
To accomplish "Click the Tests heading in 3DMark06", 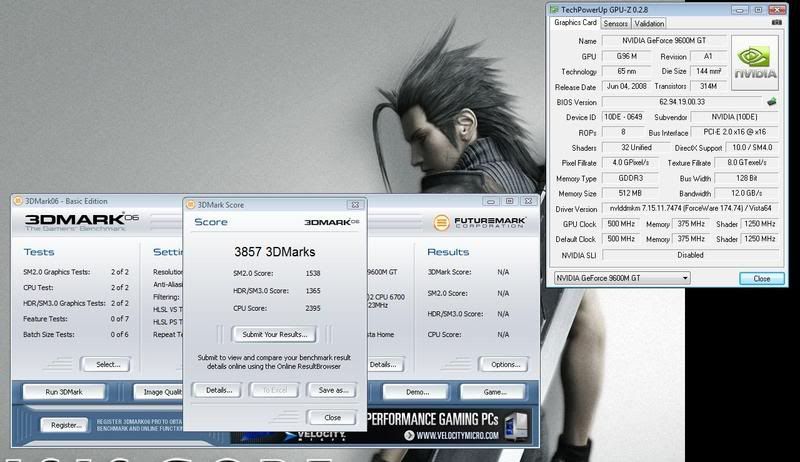I will click(x=39, y=252).
